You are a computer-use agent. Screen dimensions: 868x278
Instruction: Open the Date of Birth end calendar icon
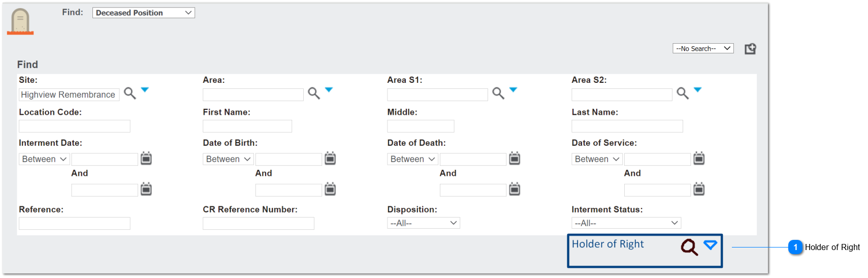coord(330,189)
